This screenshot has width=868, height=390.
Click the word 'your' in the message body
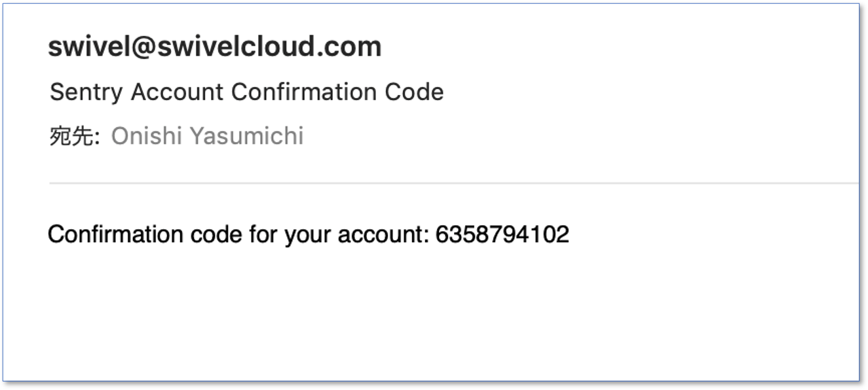(308, 236)
